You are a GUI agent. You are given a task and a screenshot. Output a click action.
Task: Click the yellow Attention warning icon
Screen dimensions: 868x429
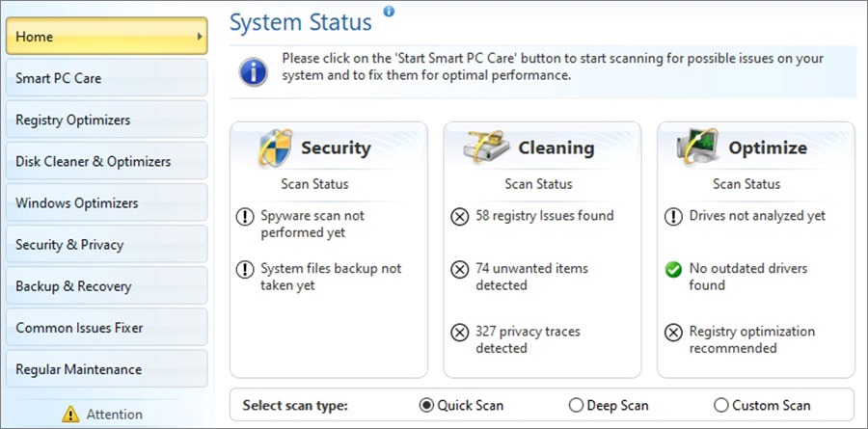(x=70, y=414)
